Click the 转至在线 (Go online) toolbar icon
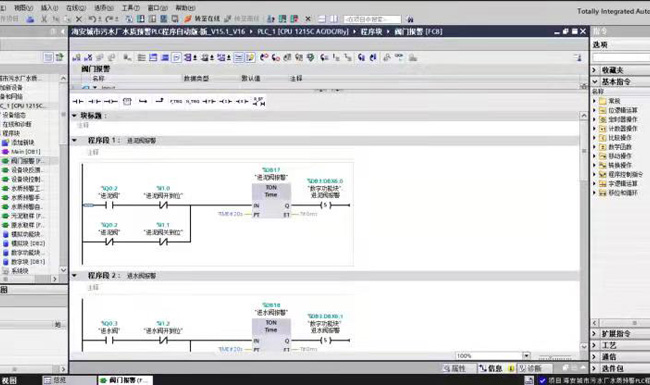Viewport: 650px width, 385px height. [x=202, y=19]
